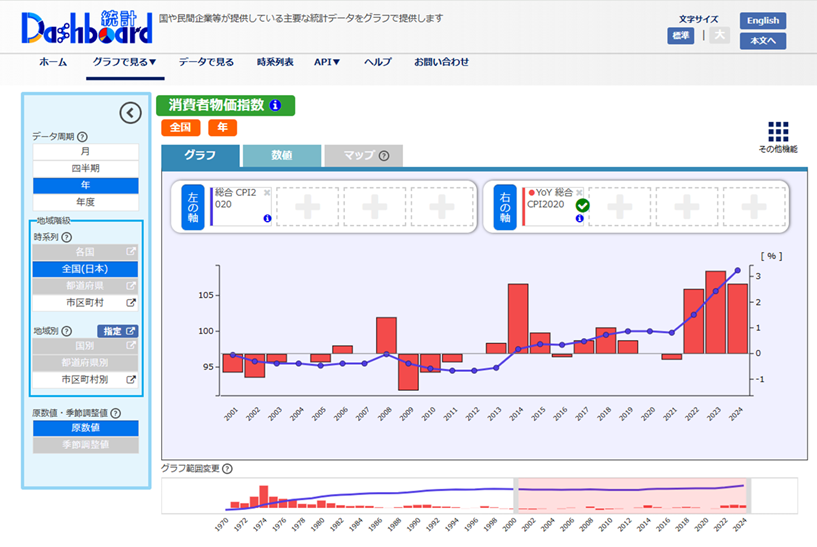Expand the API▼ dropdown menu

click(x=327, y=62)
